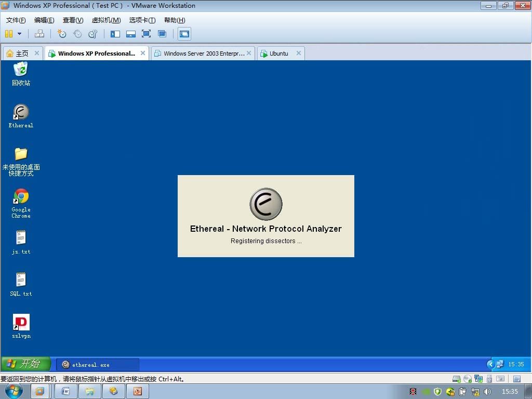Open the XP 开始 Start menu
The width and height of the screenshot is (532, 399).
pos(26,364)
